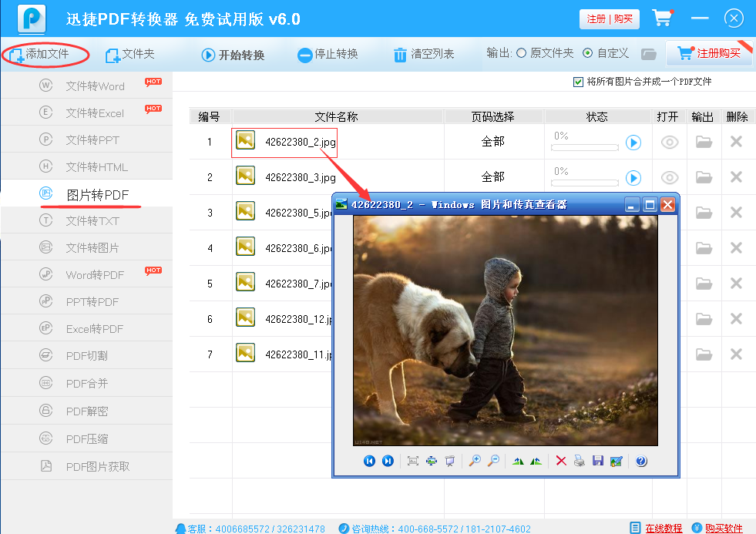This screenshot has height=534, width=756.
Task: Select PDF切割 in sidebar
Action: click(87, 356)
